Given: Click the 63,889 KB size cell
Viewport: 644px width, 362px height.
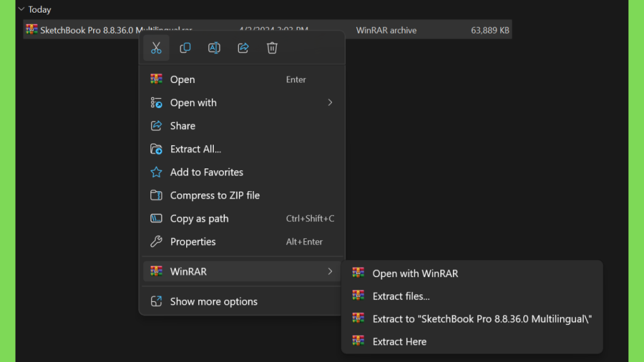Looking at the screenshot, I should coord(490,30).
